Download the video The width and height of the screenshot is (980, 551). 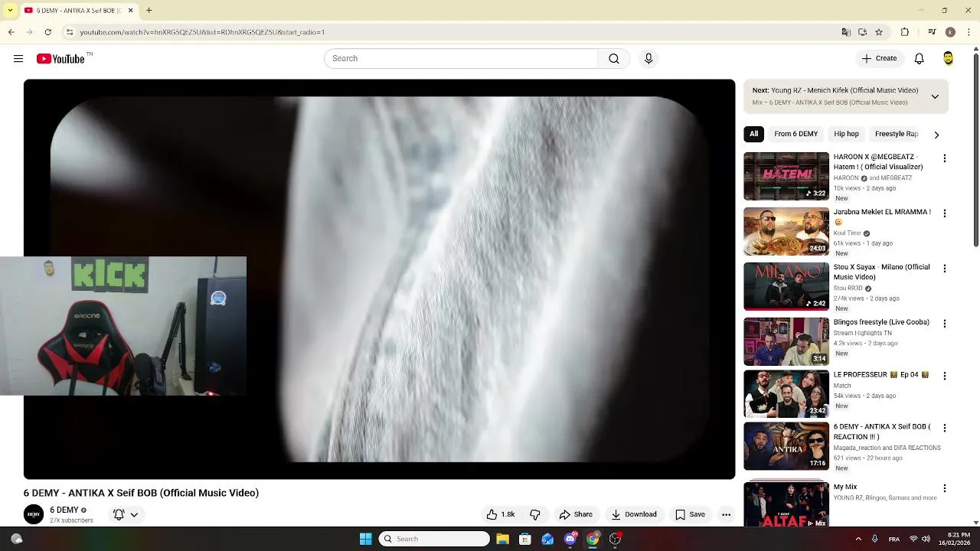pyautogui.click(x=634, y=514)
